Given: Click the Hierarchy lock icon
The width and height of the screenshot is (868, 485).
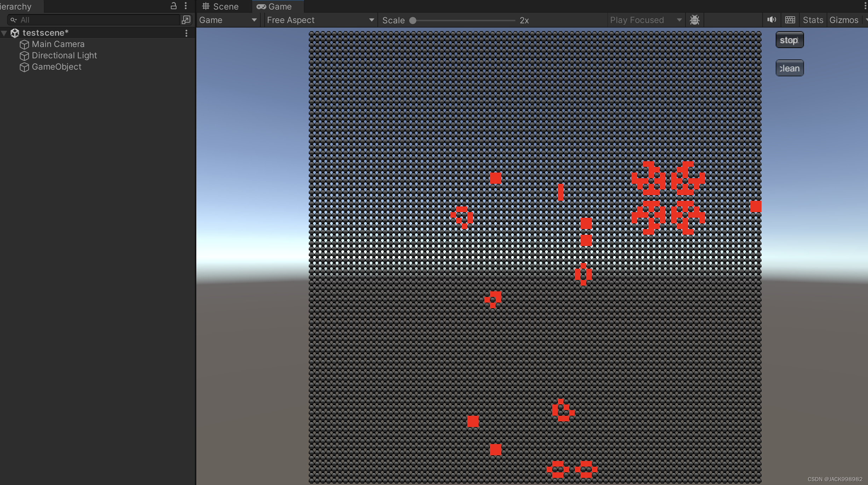Looking at the screenshot, I should click(x=173, y=6).
